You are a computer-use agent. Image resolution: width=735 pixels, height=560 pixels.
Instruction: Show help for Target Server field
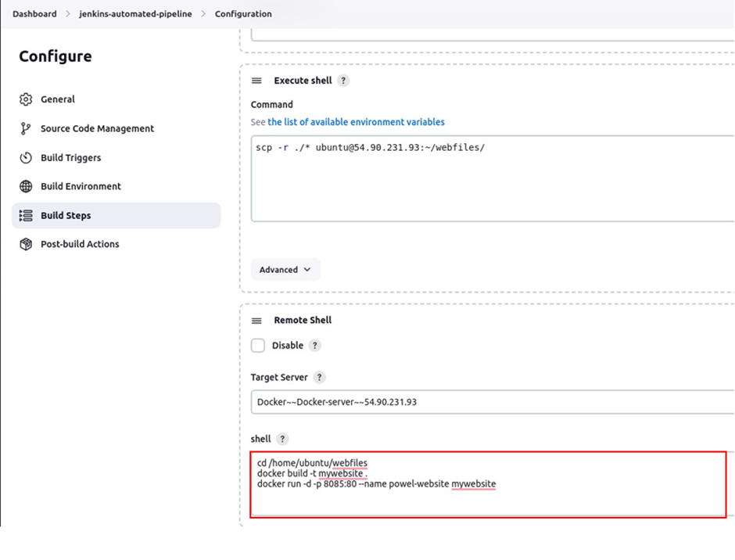click(319, 377)
